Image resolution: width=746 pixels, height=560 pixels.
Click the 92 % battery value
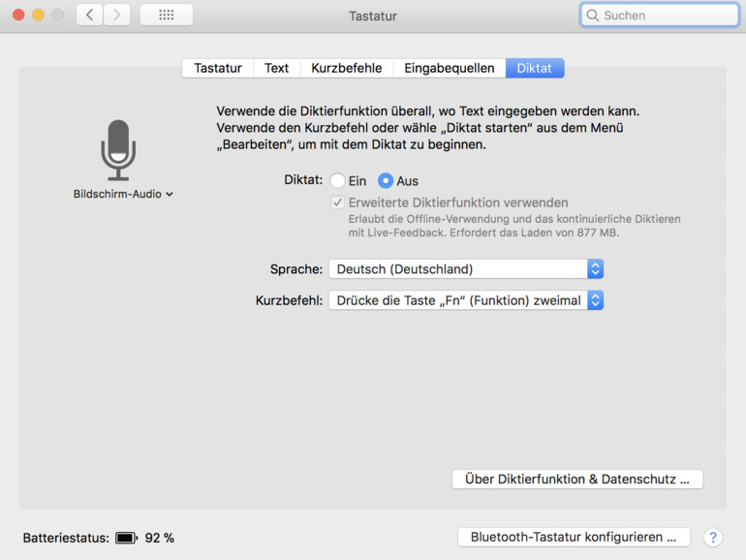click(x=160, y=538)
